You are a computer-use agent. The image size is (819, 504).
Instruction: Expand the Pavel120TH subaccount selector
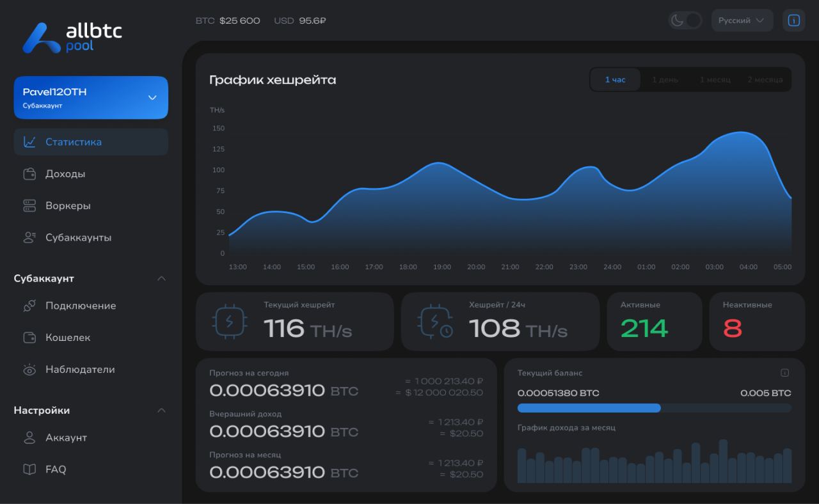91,98
